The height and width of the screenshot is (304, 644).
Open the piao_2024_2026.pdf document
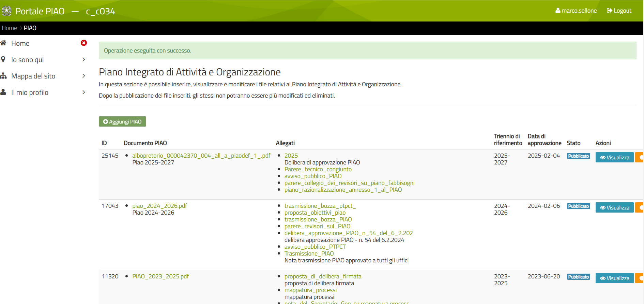click(x=159, y=206)
